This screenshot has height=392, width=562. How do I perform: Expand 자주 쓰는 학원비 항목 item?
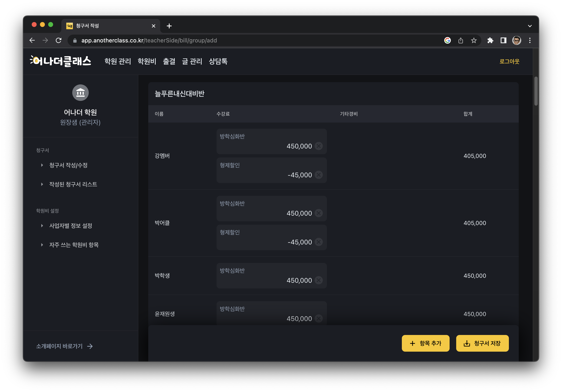tap(74, 245)
